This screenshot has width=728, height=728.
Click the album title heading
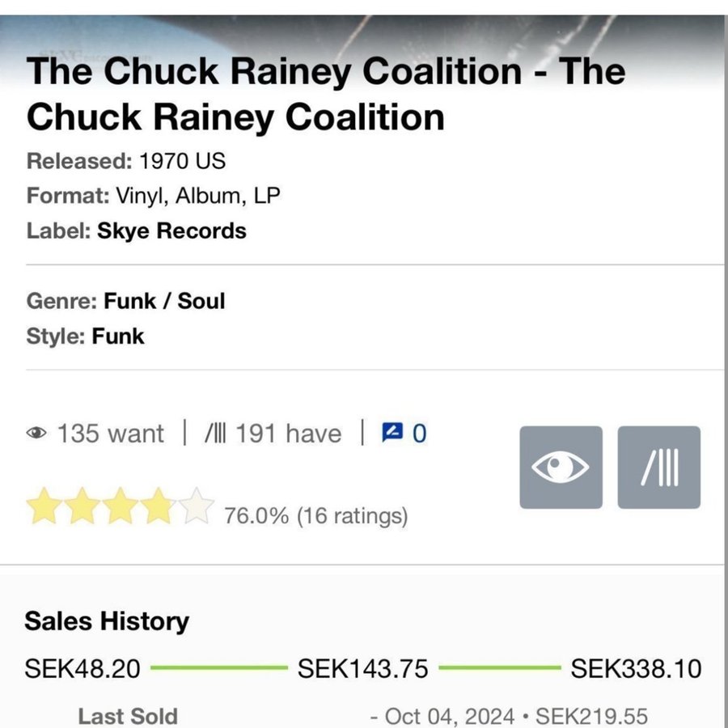click(x=325, y=95)
